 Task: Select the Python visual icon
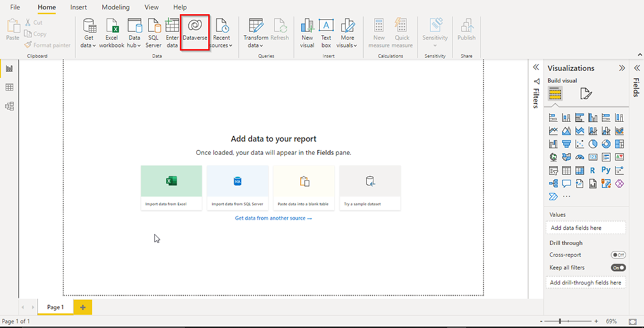pyautogui.click(x=606, y=170)
